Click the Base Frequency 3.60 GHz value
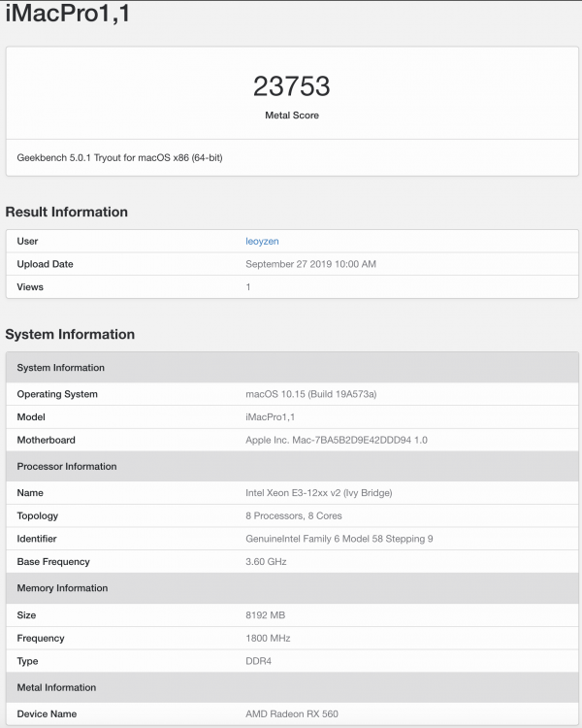 [266, 562]
